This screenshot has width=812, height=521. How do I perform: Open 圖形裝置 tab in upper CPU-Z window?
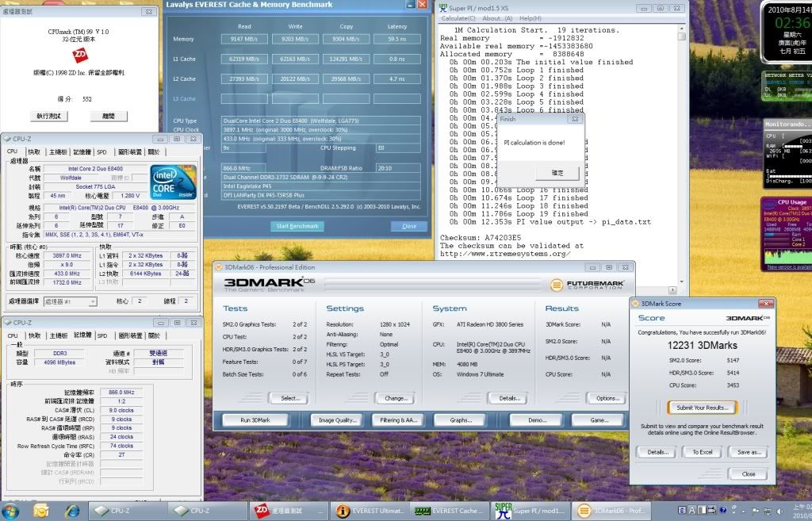(129, 151)
